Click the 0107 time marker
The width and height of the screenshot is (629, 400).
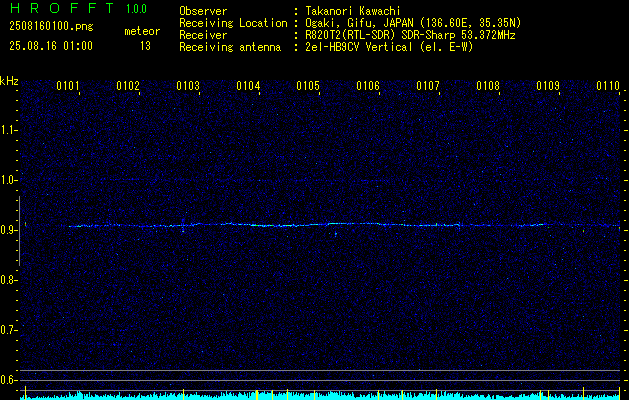tap(428, 86)
